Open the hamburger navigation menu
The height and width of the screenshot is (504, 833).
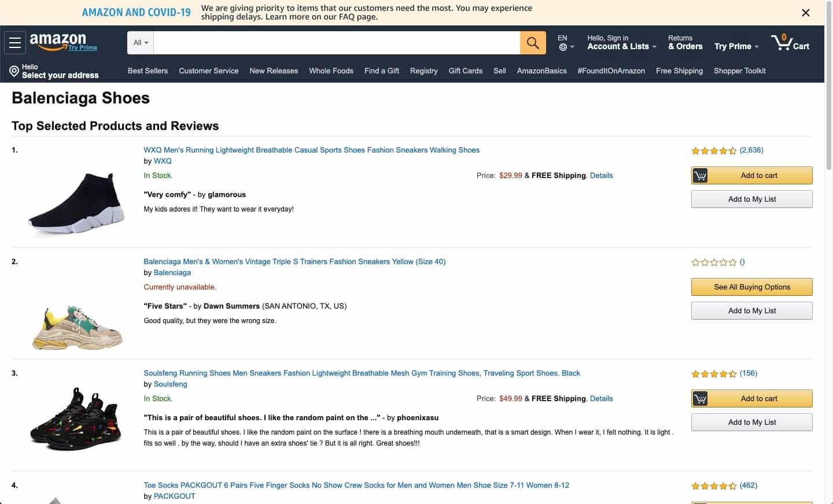pos(15,43)
